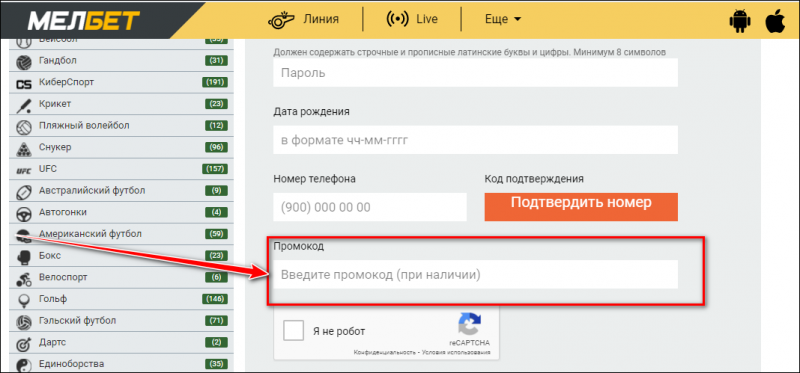Open the Гэльский футбол category label
The image size is (800, 373).
pyautogui.click(x=77, y=320)
